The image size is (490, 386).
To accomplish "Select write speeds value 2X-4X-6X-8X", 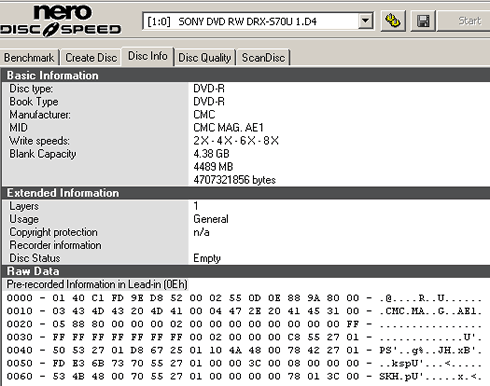I will [236, 141].
